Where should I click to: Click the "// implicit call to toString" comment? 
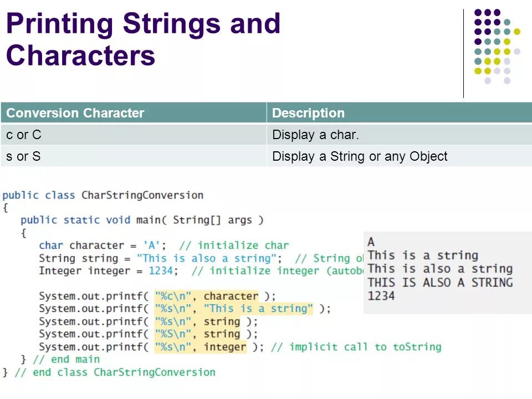coord(356,347)
